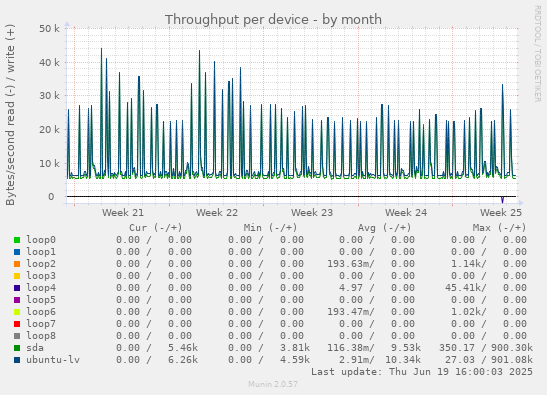Image resolution: width=547 pixels, height=395 pixels.
Task: Click the ubuntu-lv max write value 901.08k
Action: [x=512, y=360]
